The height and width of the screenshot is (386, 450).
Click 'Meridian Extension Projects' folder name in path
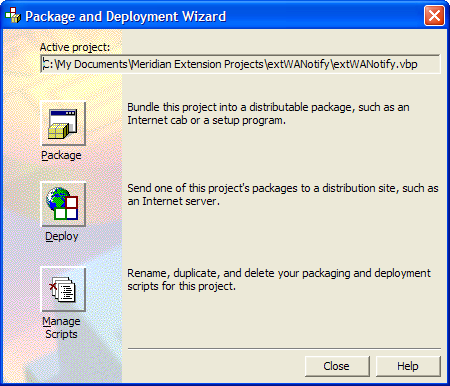198,64
